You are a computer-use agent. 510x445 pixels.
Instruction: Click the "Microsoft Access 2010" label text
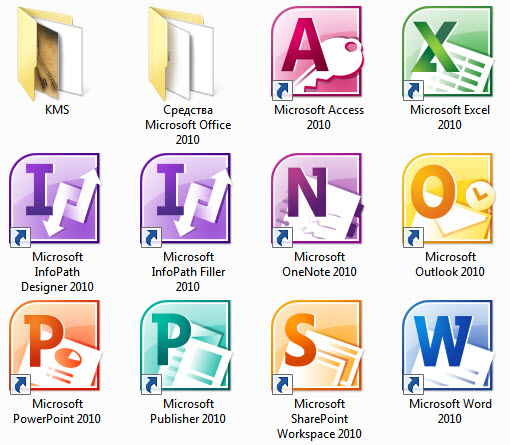319,117
